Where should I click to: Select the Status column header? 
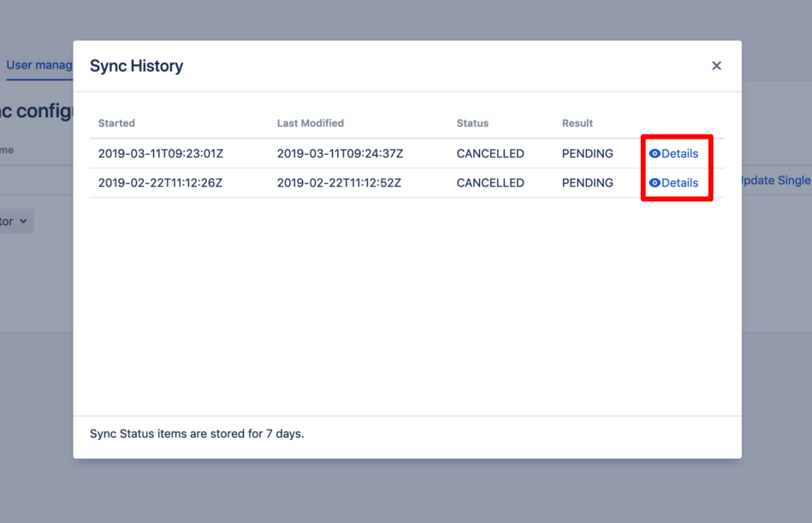pos(472,123)
